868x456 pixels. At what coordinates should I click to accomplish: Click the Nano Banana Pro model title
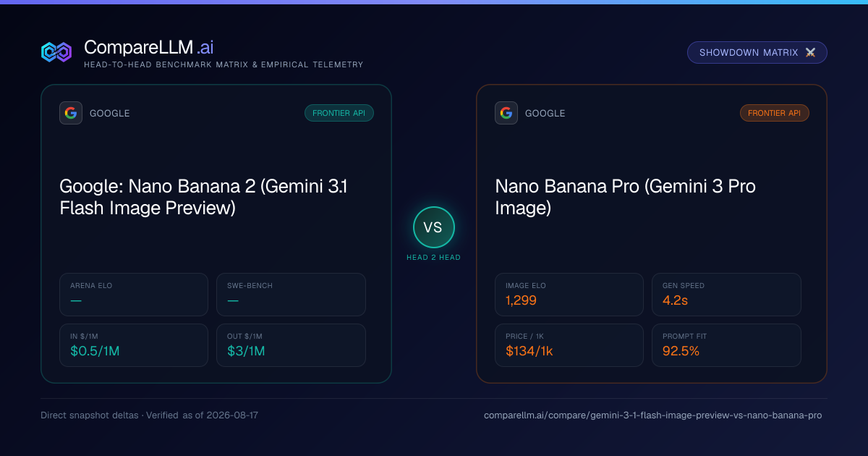point(626,197)
